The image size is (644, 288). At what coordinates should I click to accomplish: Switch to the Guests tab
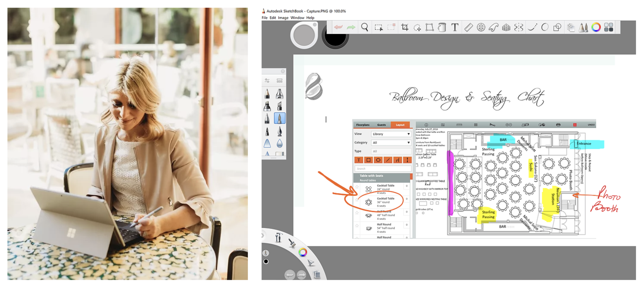[381, 125]
